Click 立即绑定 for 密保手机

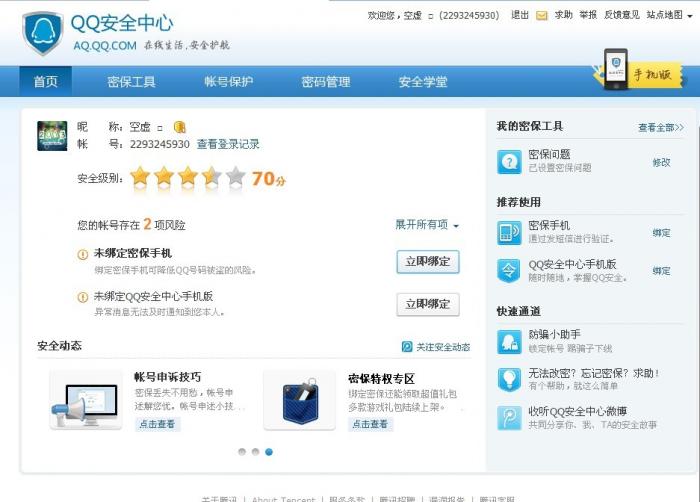click(428, 262)
